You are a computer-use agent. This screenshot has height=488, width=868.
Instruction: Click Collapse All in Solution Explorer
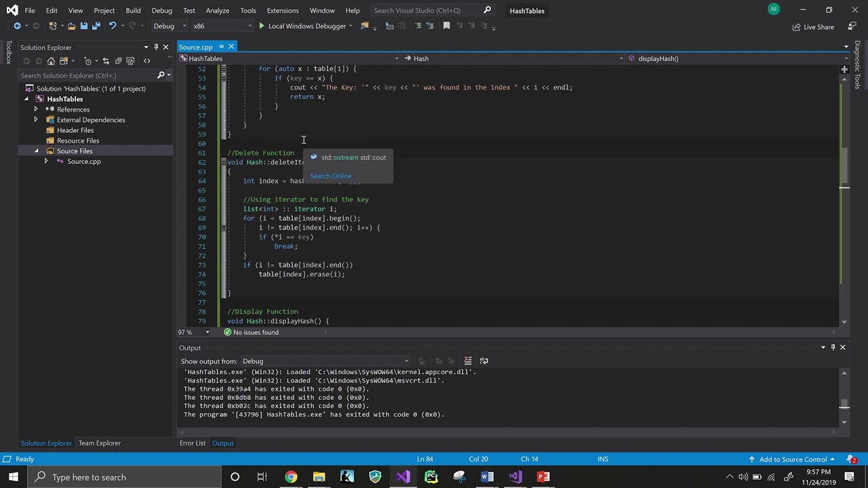pyautogui.click(x=118, y=61)
